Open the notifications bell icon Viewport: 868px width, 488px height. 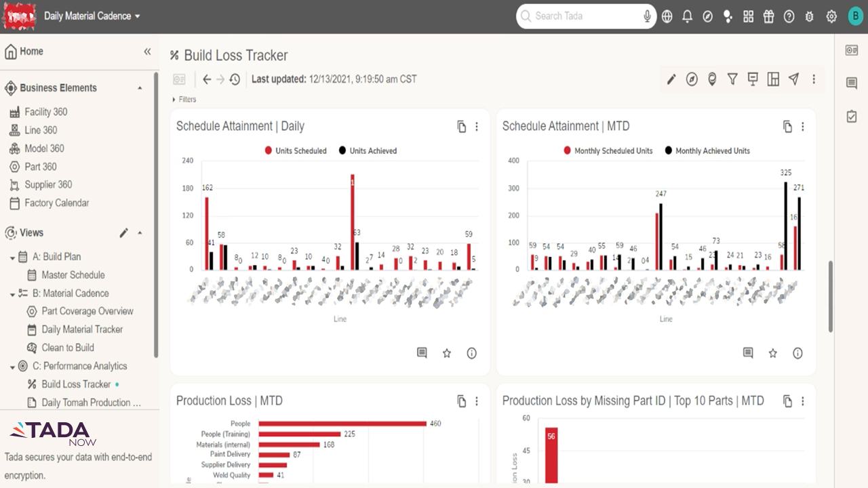pos(687,16)
